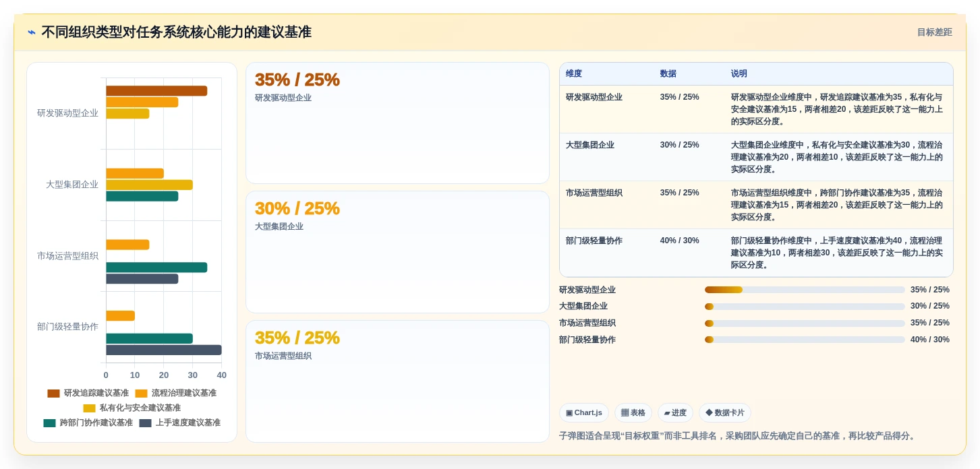Select the 进度 tag chip
980x469 pixels.
(675, 412)
